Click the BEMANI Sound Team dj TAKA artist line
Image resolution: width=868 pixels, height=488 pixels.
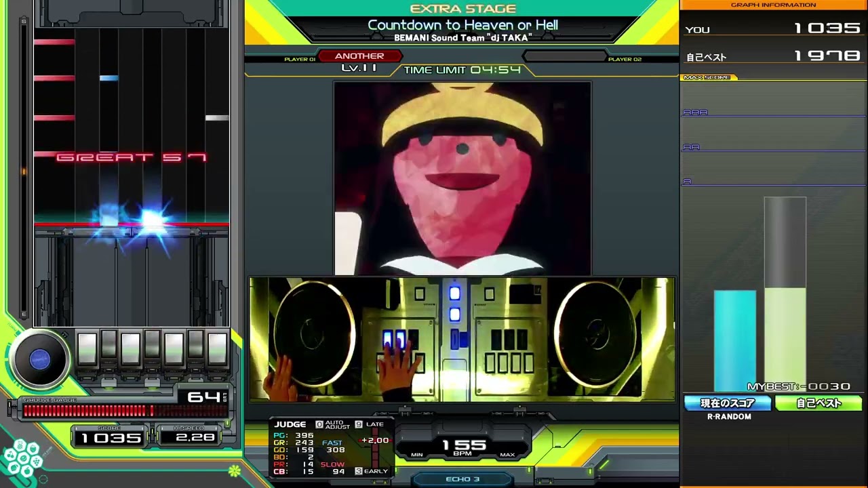point(463,38)
